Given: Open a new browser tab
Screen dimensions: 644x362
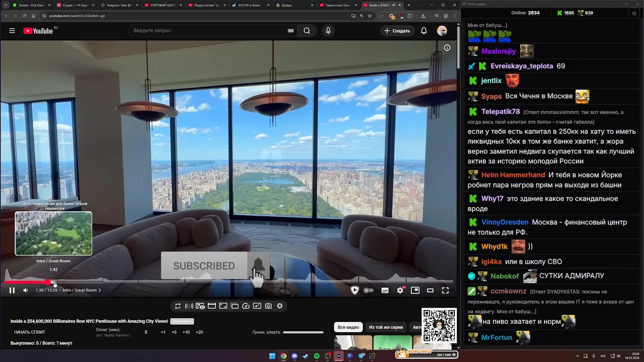Looking at the screenshot, I should pyautogui.click(x=409, y=5).
